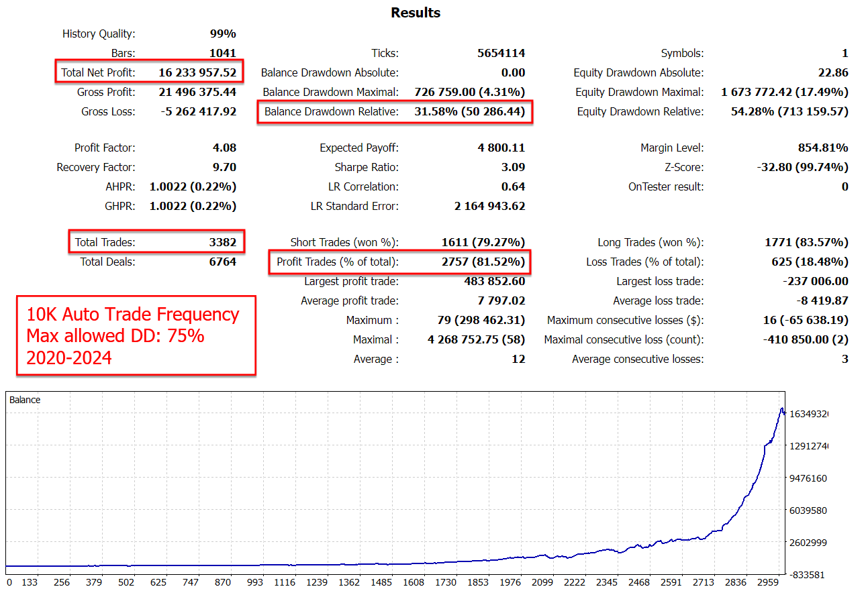Click the Results heading
Viewport: 868px width, 599px height.
point(416,13)
